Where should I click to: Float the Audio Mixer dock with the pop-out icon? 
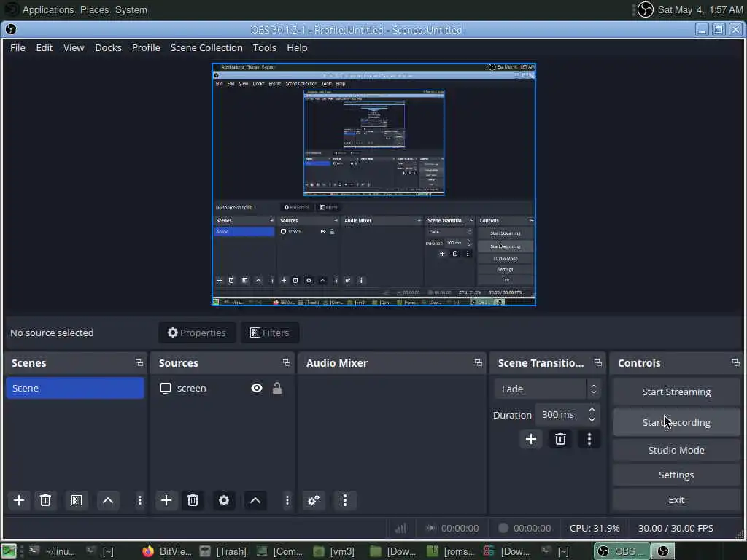coord(479,363)
